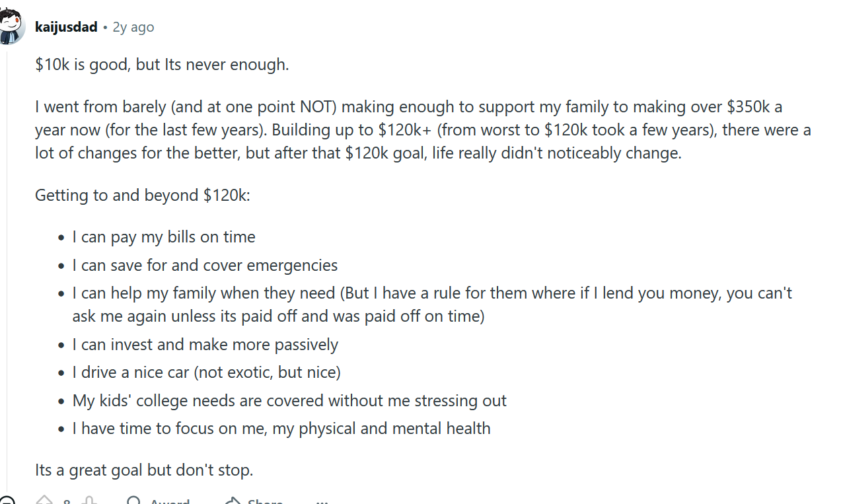This screenshot has width=843, height=504.
Task: Collapse the comment thread with minus circle
Action: [x=6, y=501]
